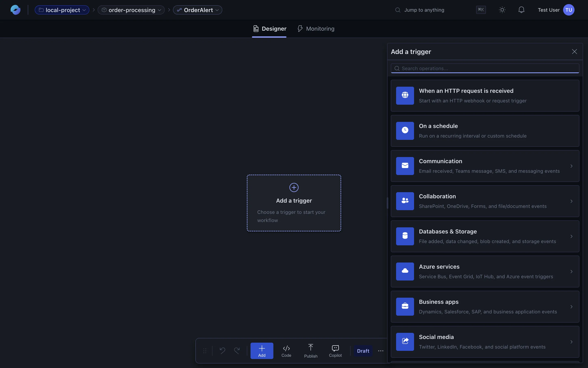Click the Undo arrow in toolbar
The width and height of the screenshot is (588, 368).
(222, 351)
